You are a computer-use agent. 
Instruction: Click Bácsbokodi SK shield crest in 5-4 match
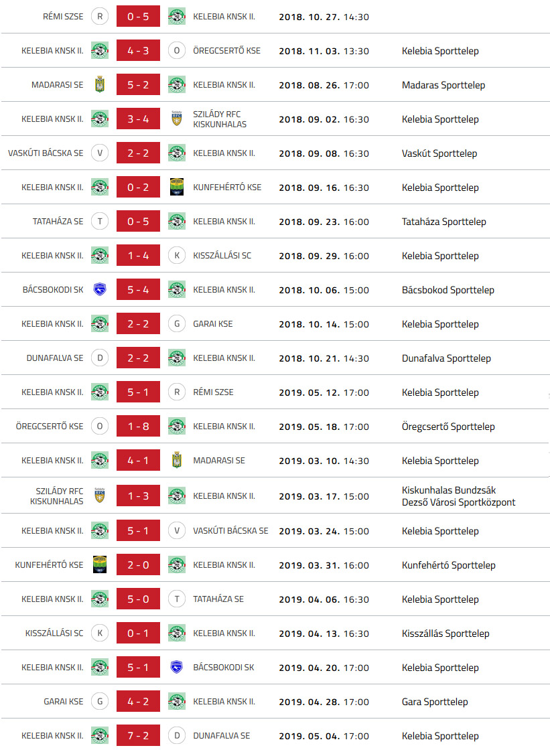[100, 289]
